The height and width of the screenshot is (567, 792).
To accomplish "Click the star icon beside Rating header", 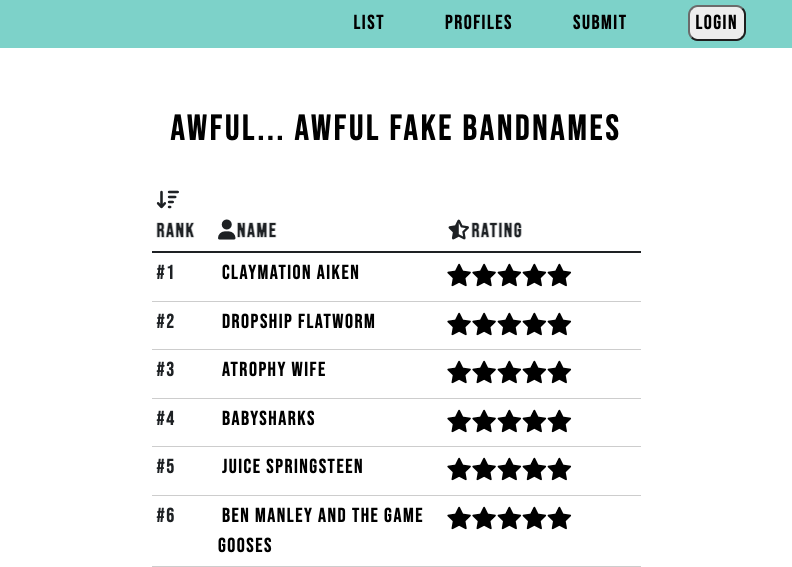I will coord(458,230).
